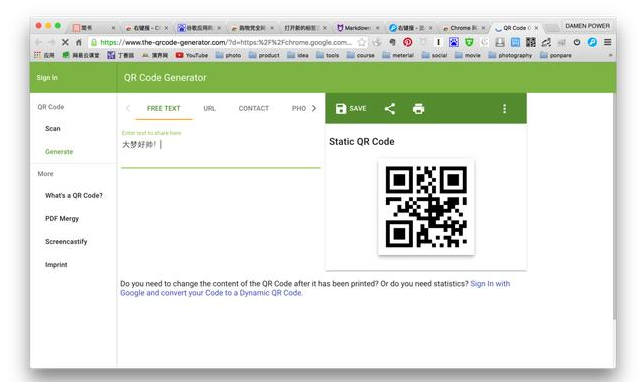Click the QR code extension icon
Screen dimensions: 639x382
coord(531,42)
